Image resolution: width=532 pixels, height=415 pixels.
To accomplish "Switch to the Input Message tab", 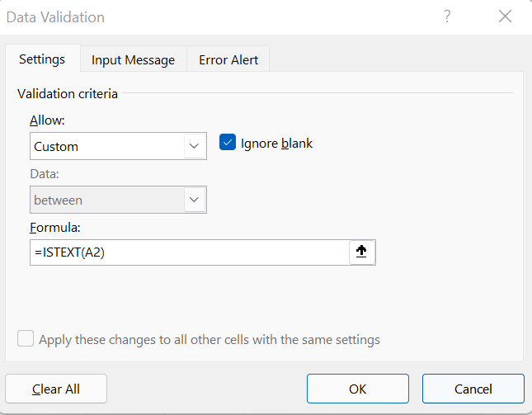I will 133,60.
